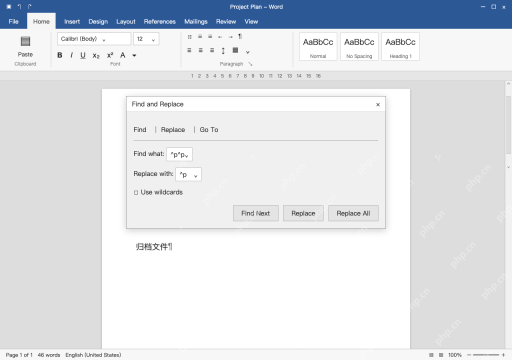
Task: Close the Find and Replace dialog
Action: [378, 105]
